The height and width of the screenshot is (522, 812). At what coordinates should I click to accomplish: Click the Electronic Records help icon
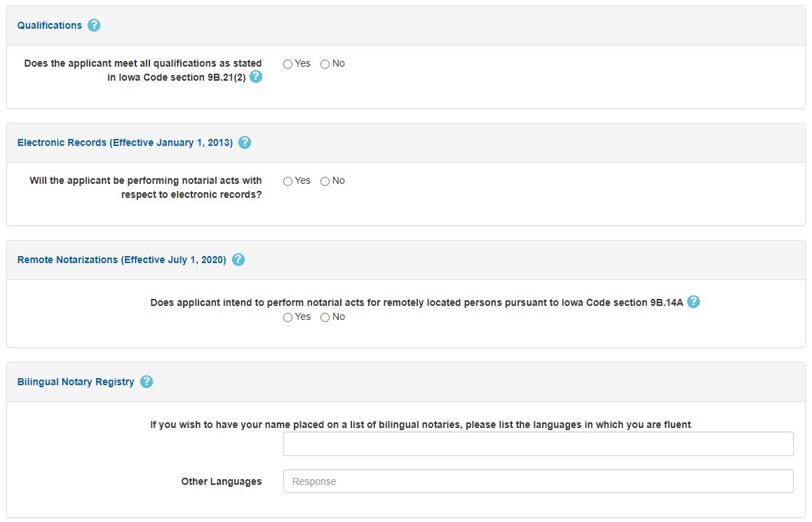[245, 142]
